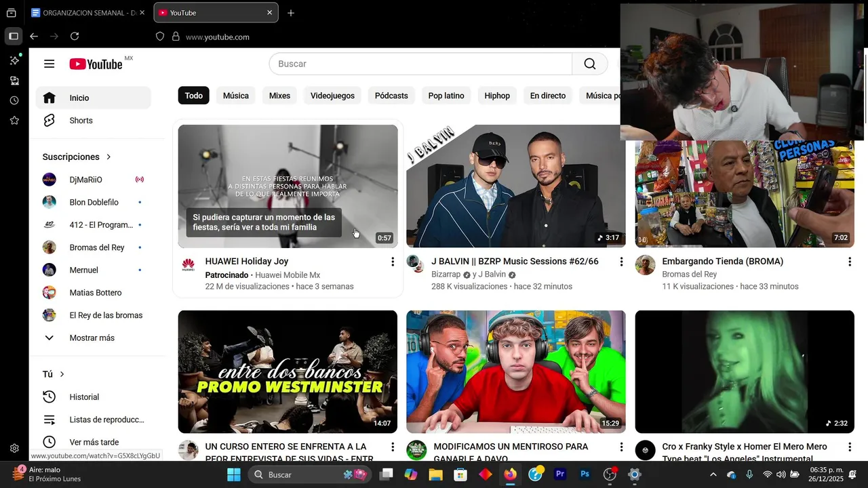Open Ver más tarde in sidebar
This screenshot has height=488, width=868.
click(94, 442)
